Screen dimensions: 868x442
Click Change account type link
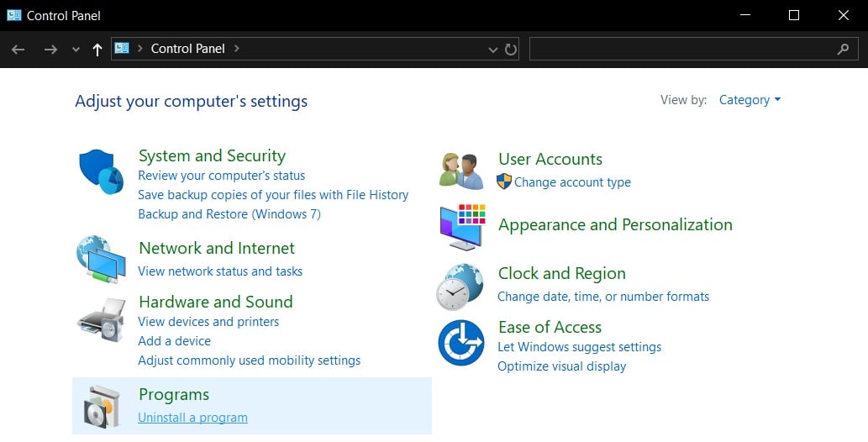572,182
